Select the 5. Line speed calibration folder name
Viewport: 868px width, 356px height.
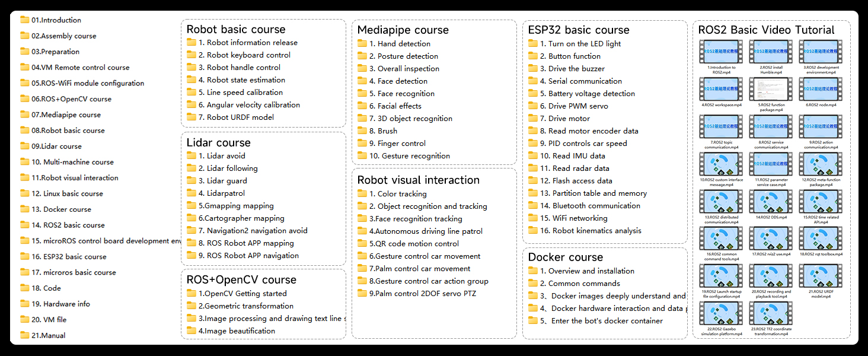click(241, 92)
